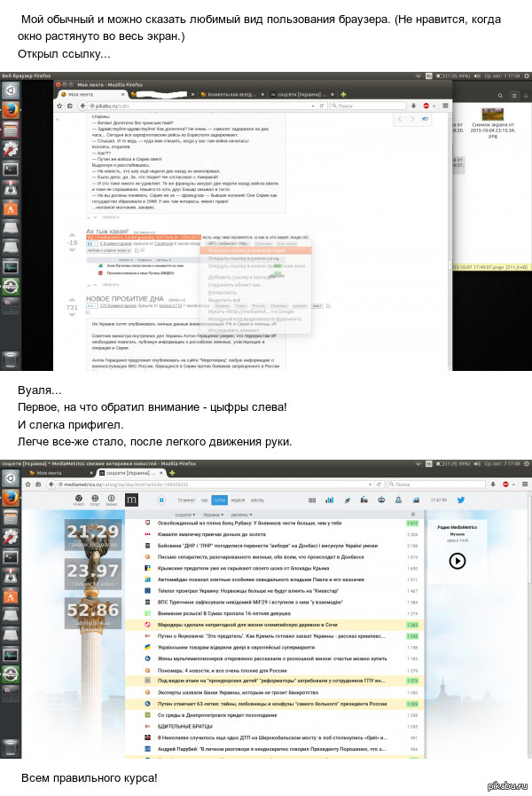Viewport: 532px width, 796px height.
Task: Expand the "соцсети" filter dropdown
Action: pos(184,513)
